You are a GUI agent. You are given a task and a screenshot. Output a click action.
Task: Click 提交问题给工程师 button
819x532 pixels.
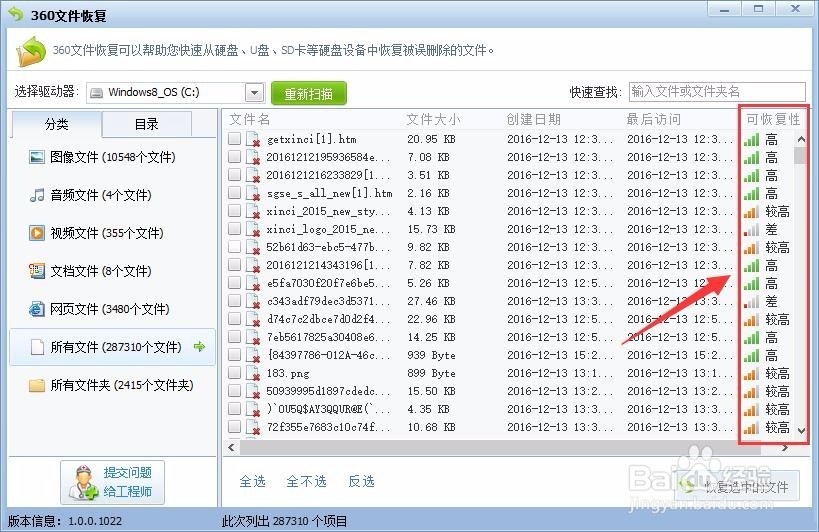point(112,482)
